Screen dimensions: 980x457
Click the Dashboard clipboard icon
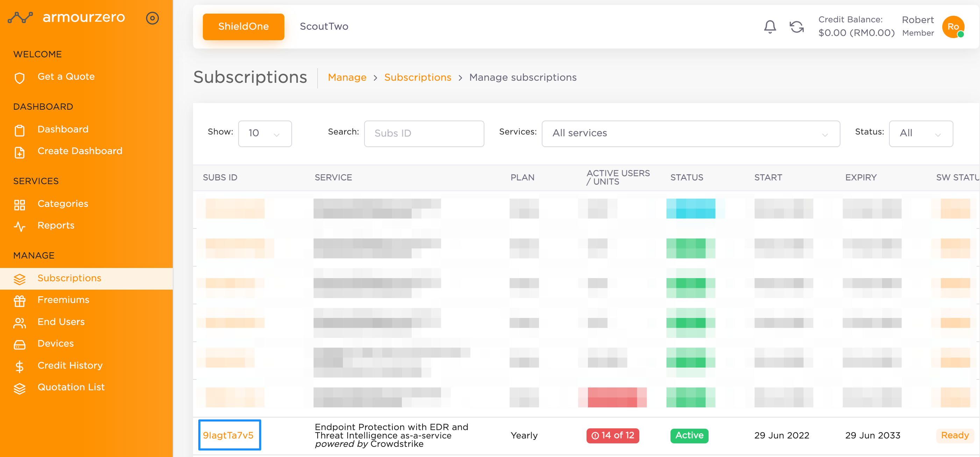click(19, 130)
